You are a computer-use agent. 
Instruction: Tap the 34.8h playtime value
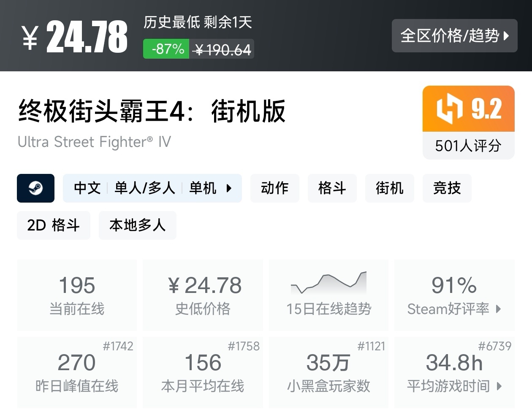point(454,363)
